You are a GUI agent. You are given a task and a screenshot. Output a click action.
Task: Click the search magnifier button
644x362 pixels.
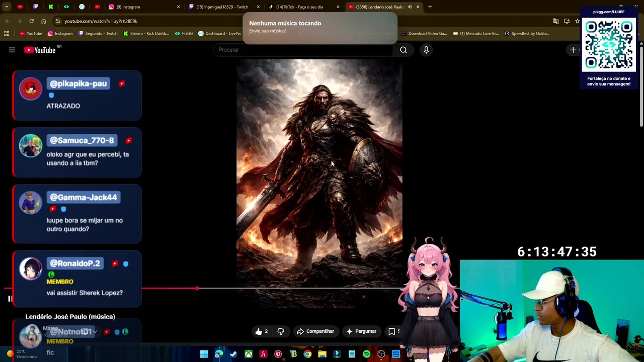point(404,50)
